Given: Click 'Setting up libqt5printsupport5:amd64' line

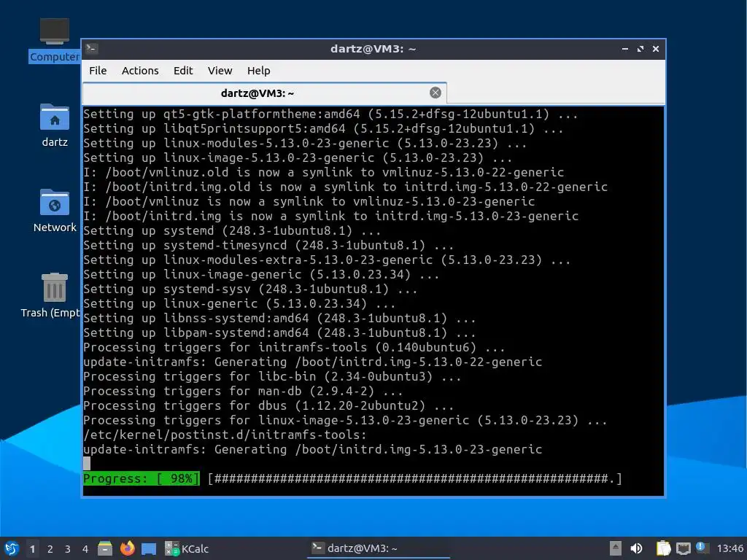Looking at the screenshot, I should (x=323, y=128).
